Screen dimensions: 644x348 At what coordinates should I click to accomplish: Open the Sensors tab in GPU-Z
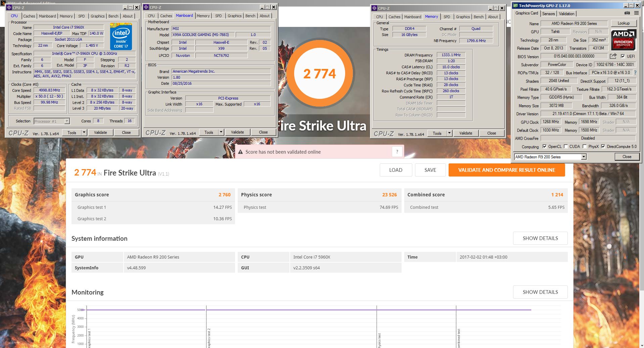pos(548,14)
